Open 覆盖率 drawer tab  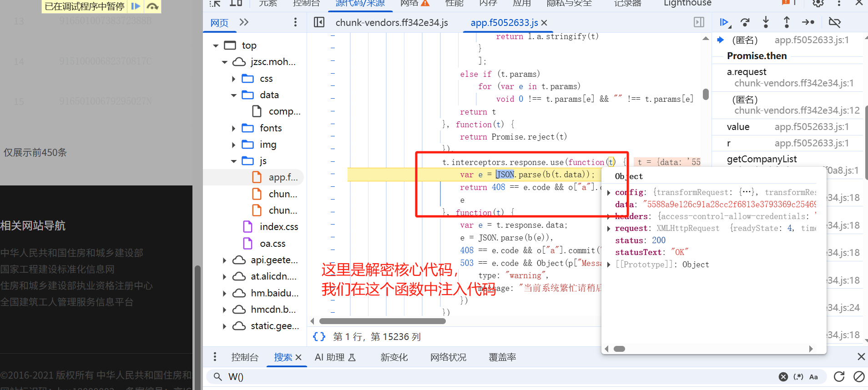(x=502, y=357)
